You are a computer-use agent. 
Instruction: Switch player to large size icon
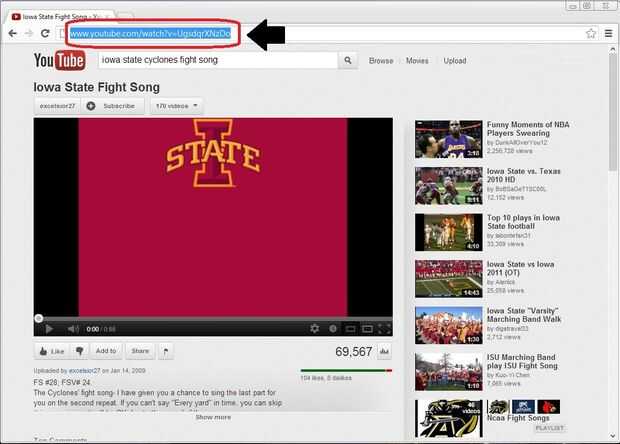pos(367,329)
